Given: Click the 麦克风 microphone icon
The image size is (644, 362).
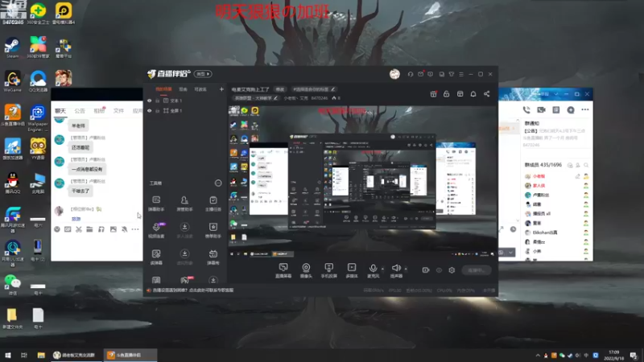Looking at the screenshot, I should click(x=373, y=270).
